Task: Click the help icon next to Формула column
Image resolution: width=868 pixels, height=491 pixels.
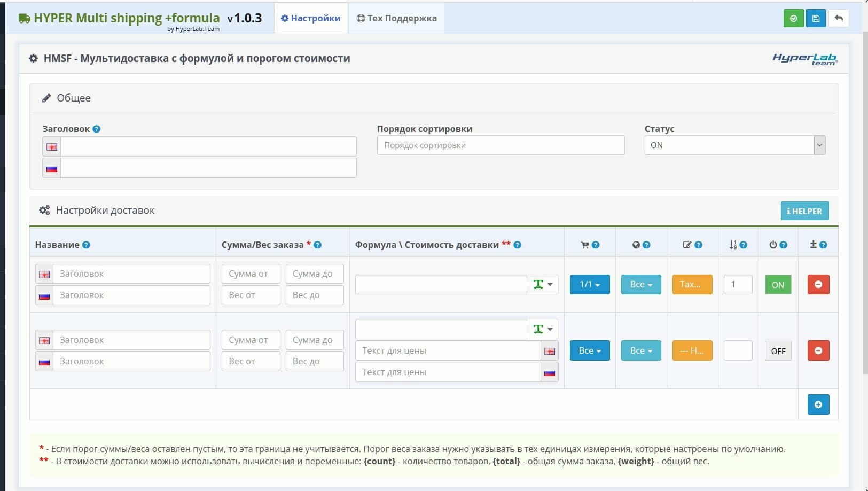Action: point(518,245)
